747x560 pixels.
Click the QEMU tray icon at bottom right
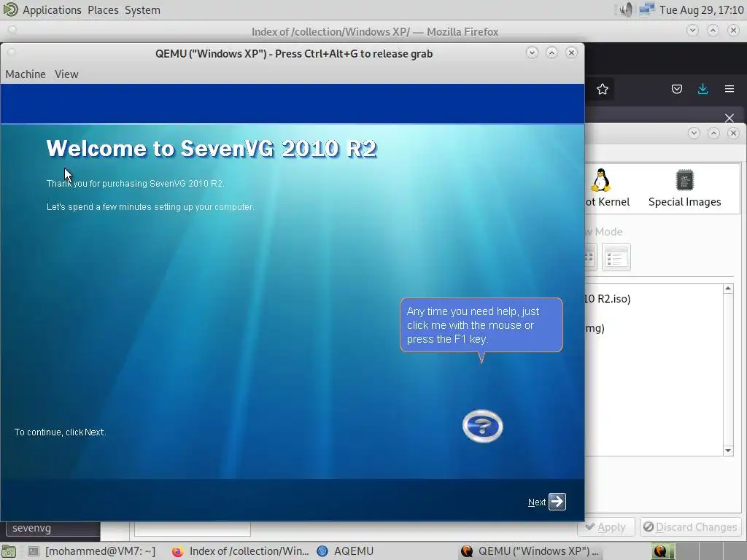pos(660,551)
